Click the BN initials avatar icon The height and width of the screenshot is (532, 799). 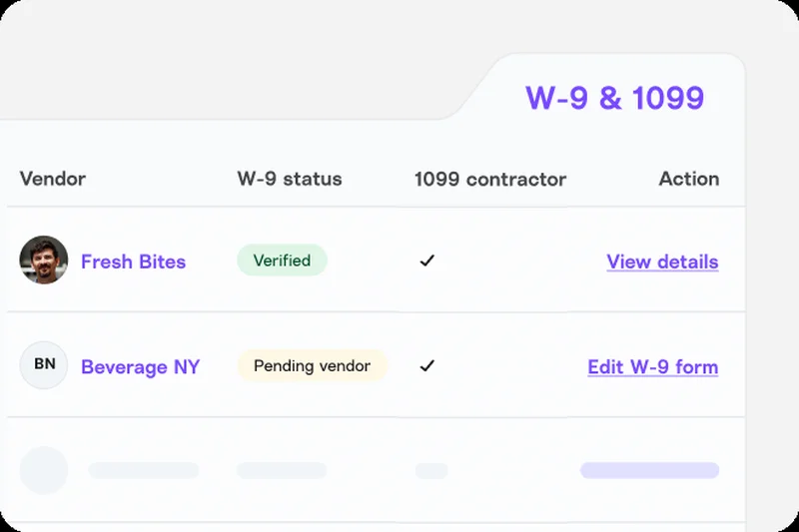click(x=44, y=365)
